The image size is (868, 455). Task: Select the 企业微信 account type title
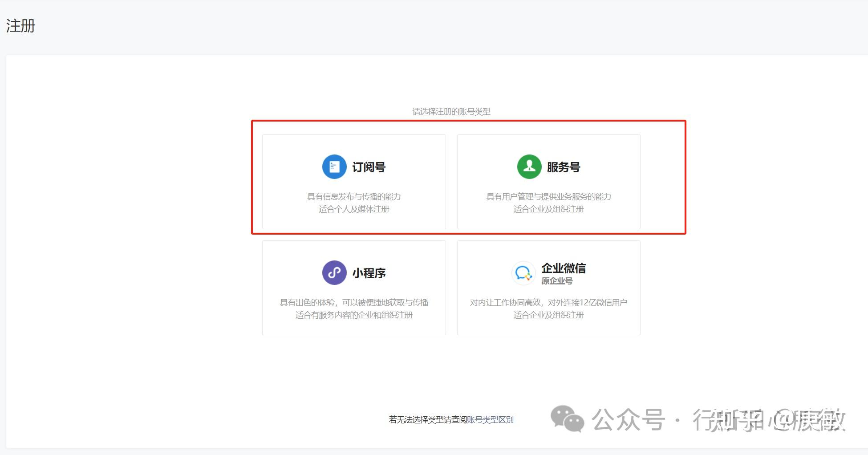pyautogui.click(x=564, y=268)
